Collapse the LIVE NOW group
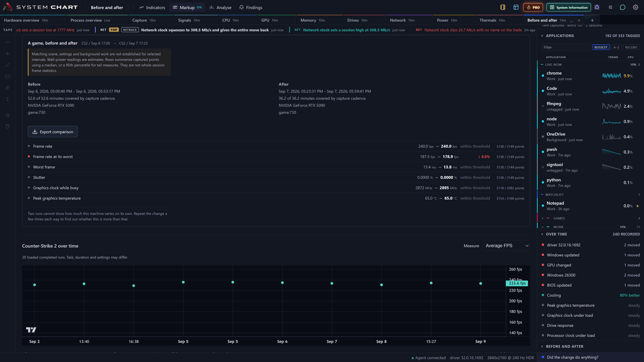 (542, 65)
